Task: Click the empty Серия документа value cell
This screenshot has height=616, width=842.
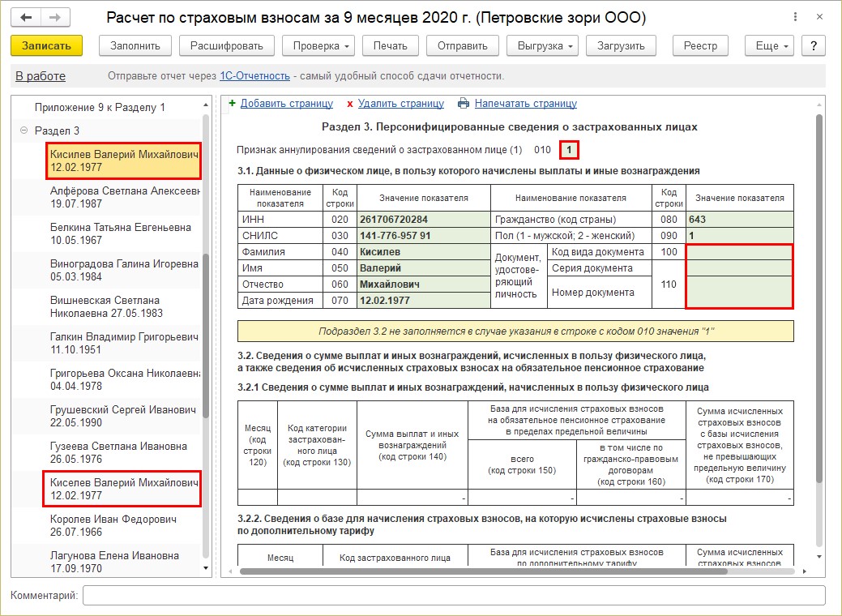Action: pyautogui.click(x=739, y=268)
